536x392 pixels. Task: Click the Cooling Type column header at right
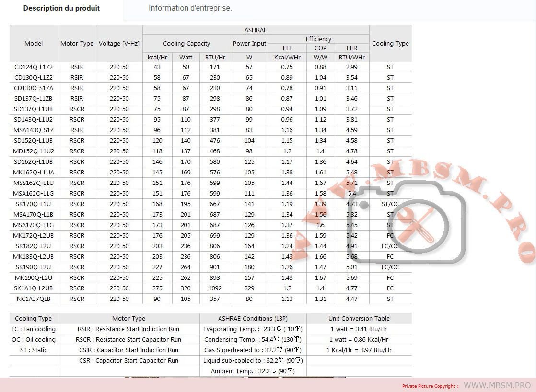coord(390,43)
